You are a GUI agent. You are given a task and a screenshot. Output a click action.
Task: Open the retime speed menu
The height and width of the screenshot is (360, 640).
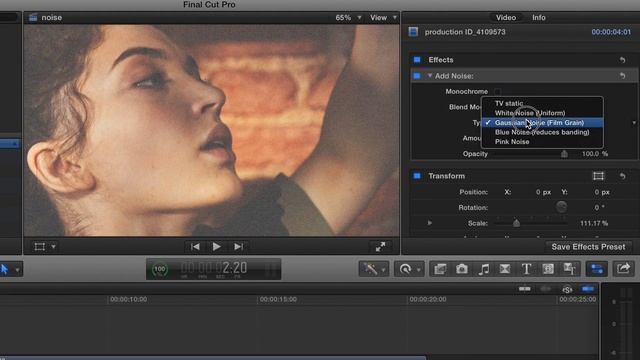[409, 269]
